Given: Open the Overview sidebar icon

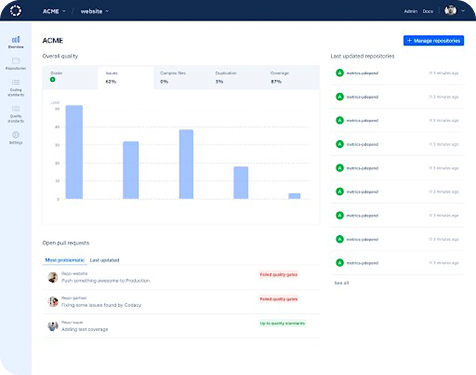Looking at the screenshot, I should pyautogui.click(x=16, y=42).
